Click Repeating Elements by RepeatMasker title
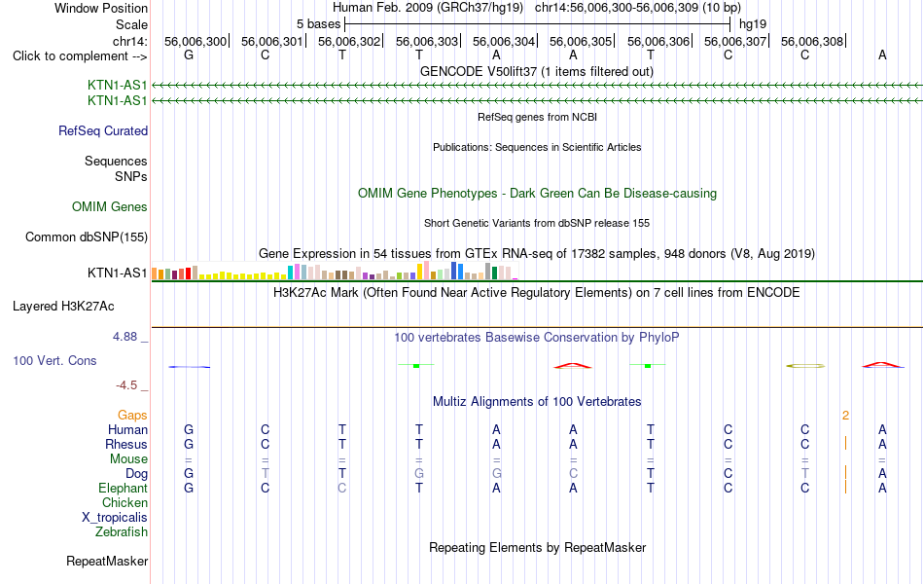Image resolution: width=924 pixels, height=584 pixels. coord(537,547)
